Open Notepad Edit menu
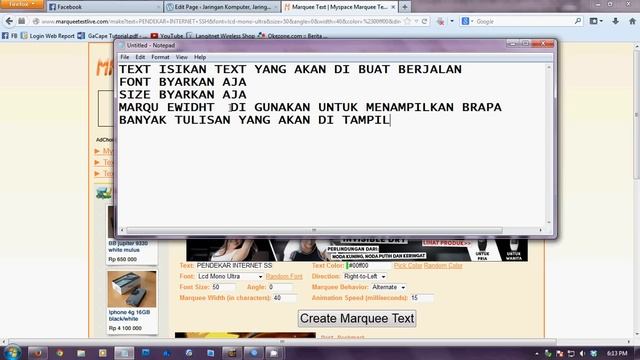The width and height of the screenshot is (640, 360). click(140, 57)
